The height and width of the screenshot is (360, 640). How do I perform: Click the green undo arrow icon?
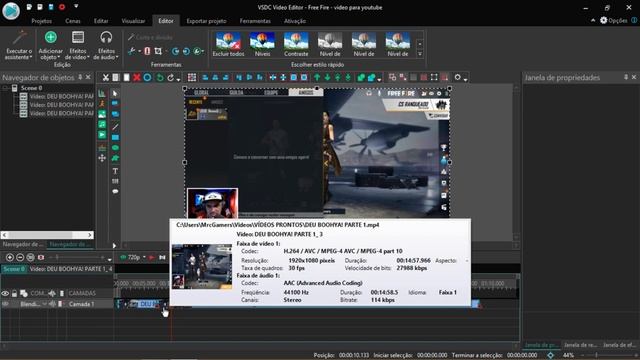tap(160, 78)
